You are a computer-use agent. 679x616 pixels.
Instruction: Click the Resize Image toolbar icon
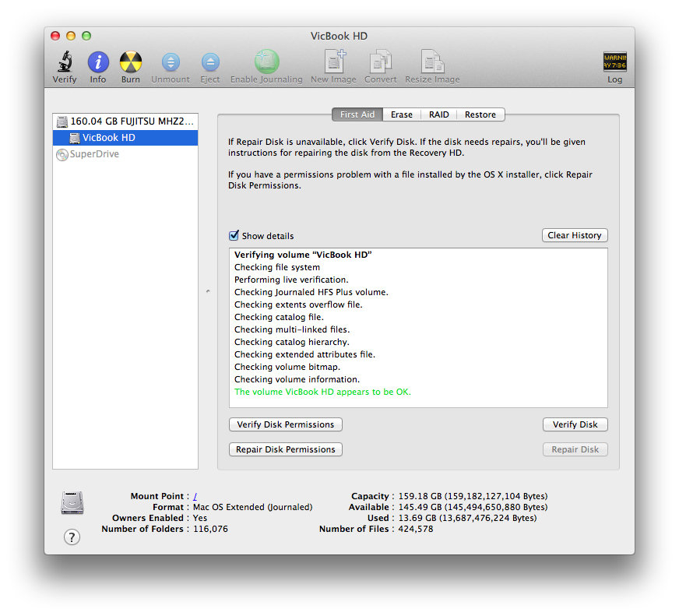[432, 62]
